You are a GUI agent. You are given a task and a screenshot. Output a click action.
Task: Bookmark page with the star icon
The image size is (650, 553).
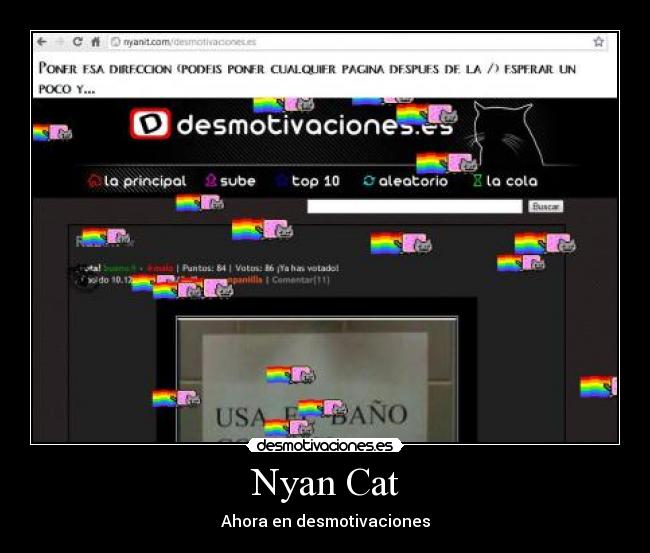[598, 41]
